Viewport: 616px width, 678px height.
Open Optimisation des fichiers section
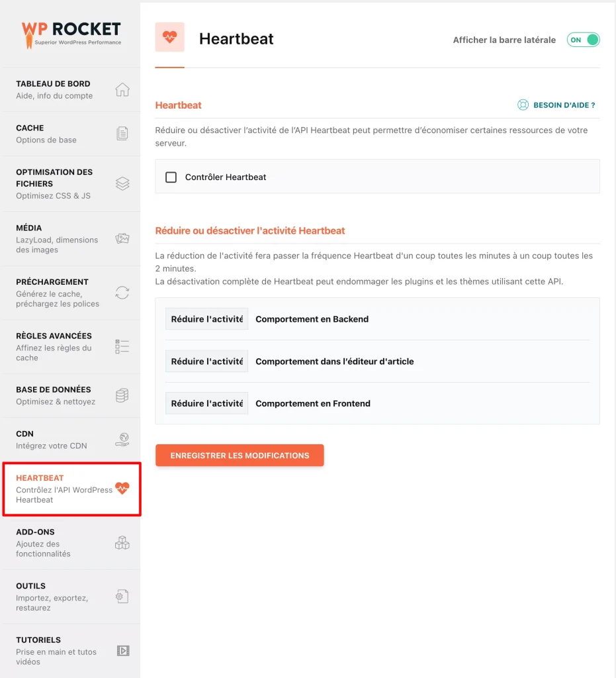click(x=71, y=184)
